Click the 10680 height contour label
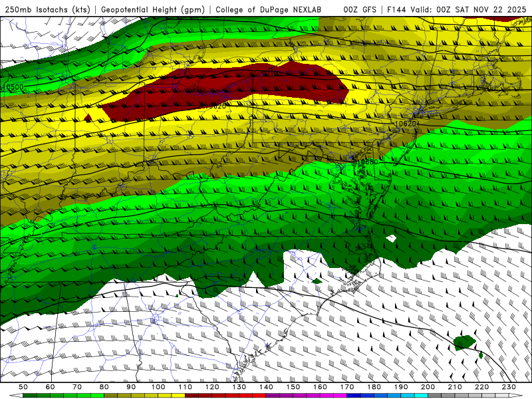 click(x=368, y=162)
